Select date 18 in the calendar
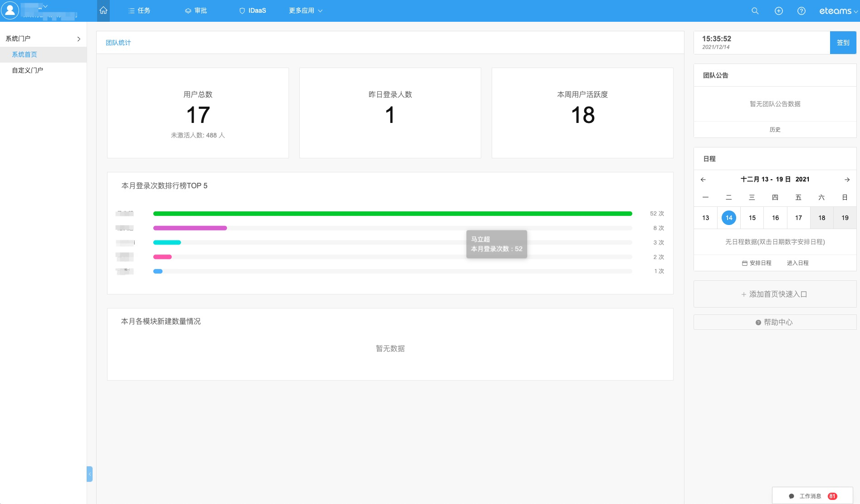Image resolution: width=860 pixels, height=504 pixels. point(821,218)
